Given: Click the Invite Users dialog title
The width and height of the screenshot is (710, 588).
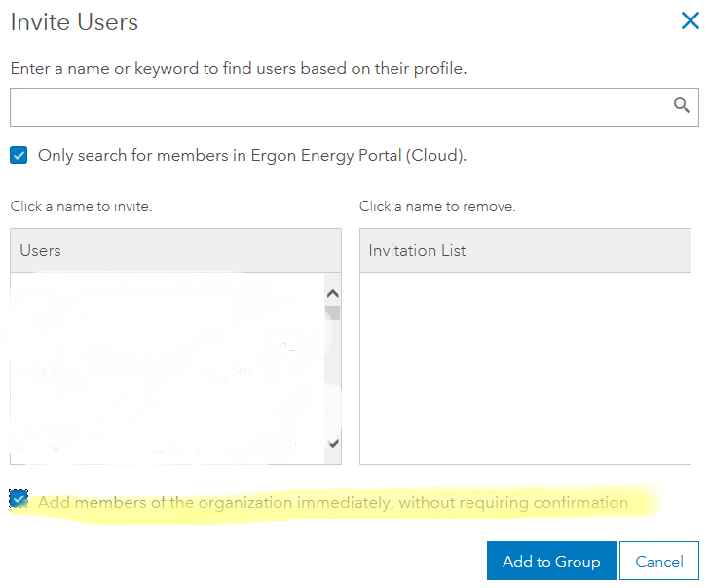Looking at the screenshot, I should [x=74, y=21].
